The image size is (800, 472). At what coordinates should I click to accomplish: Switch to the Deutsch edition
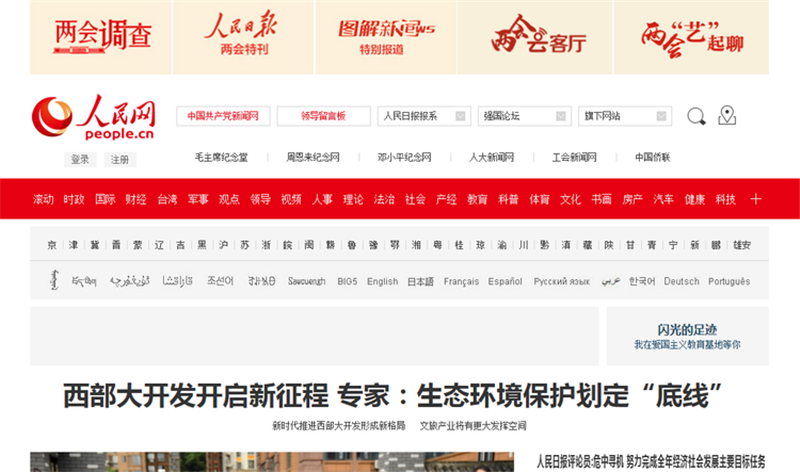[x=682, y=281]
